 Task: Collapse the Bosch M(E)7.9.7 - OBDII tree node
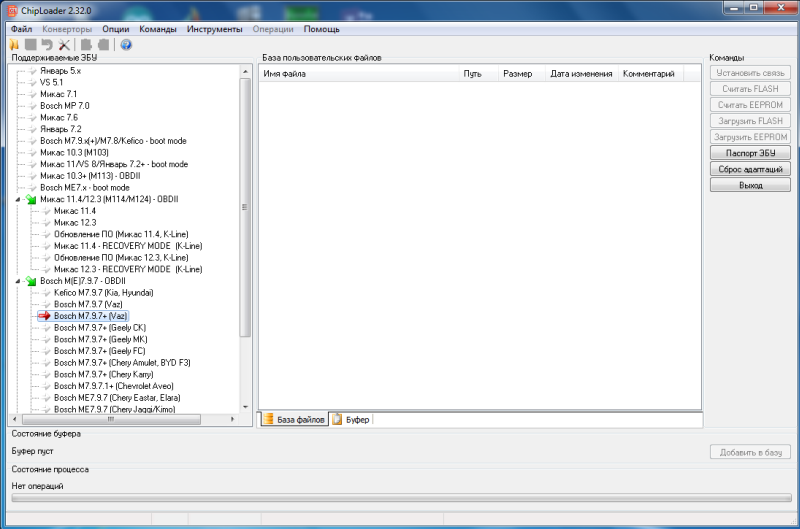coord(19,281)
